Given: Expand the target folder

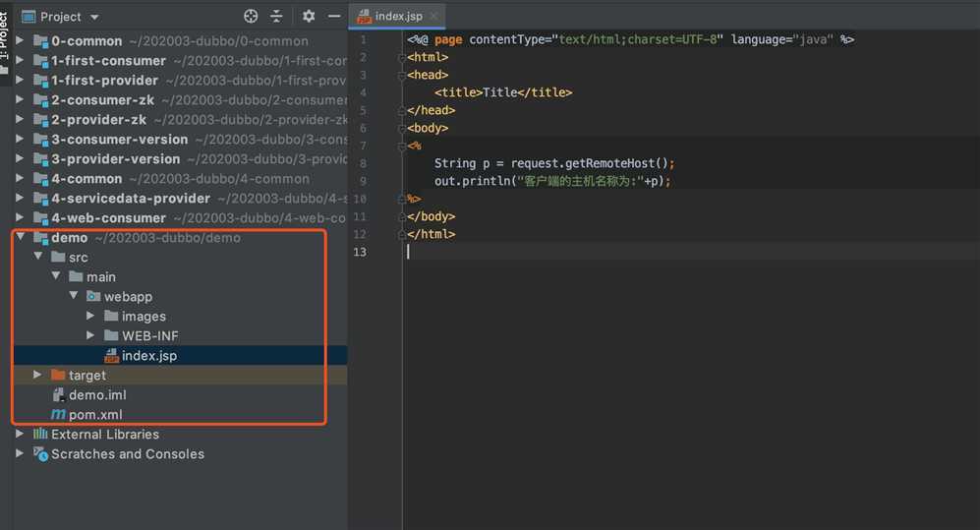Looking at the screenshot, I should coord(37,376).
